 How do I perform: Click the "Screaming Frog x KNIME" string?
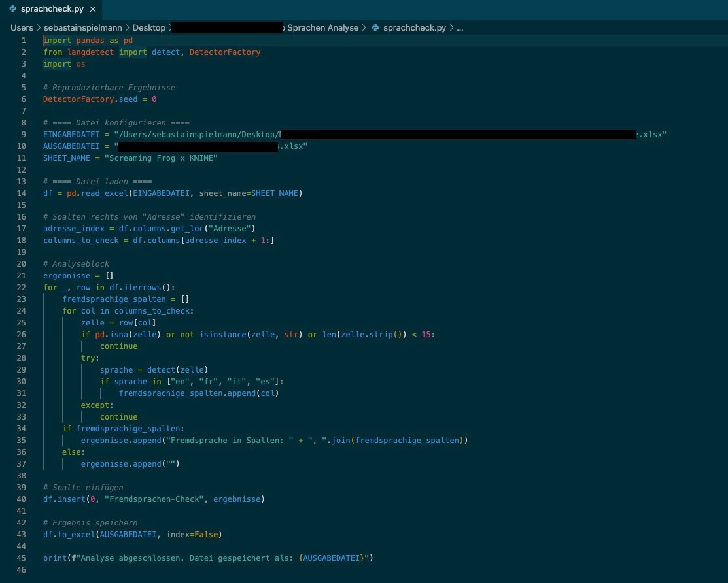coord(162,158)
